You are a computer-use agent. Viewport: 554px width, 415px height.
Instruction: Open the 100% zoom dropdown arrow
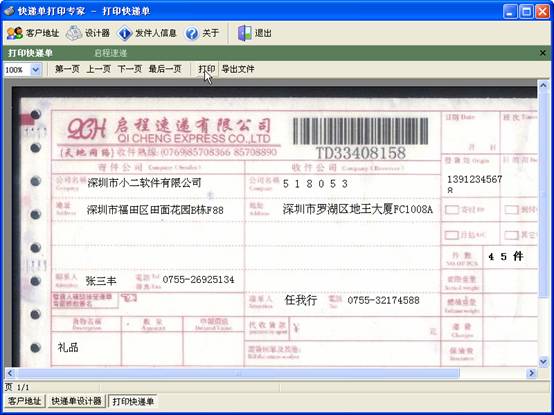coord(36,69)
